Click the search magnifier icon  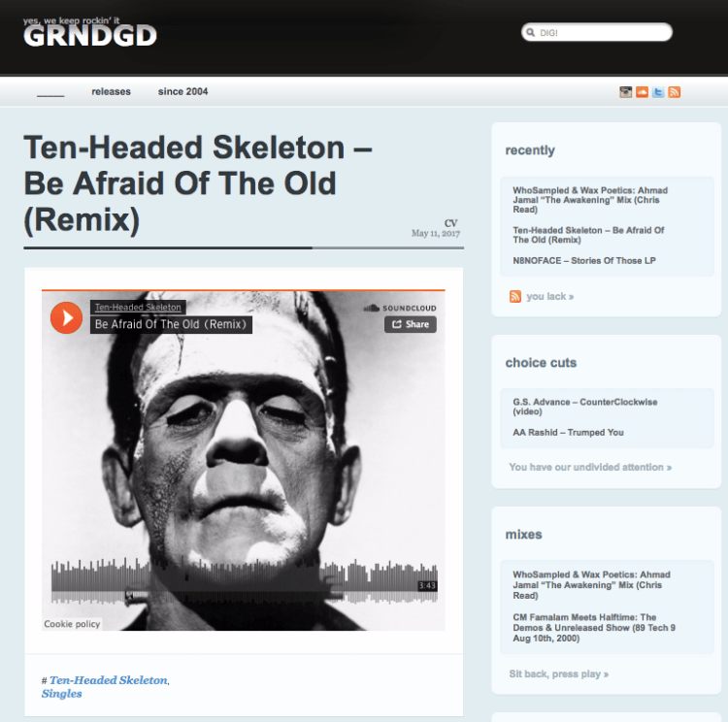pyautogui.click(x=531, y=32)
